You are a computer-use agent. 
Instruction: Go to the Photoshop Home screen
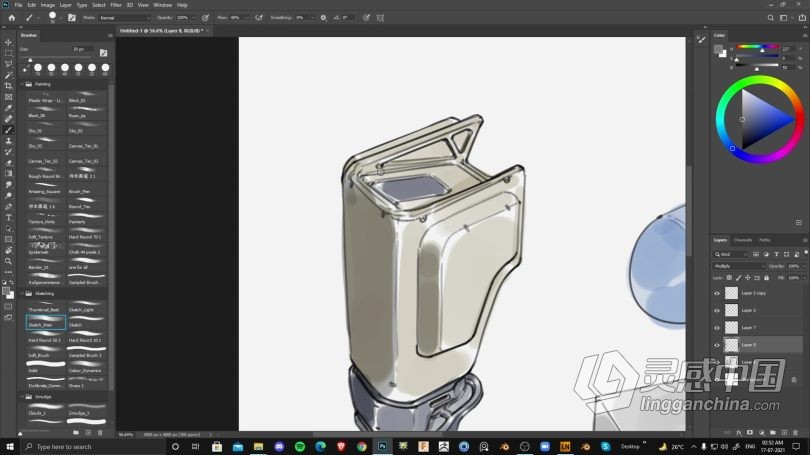click(11, 18)
